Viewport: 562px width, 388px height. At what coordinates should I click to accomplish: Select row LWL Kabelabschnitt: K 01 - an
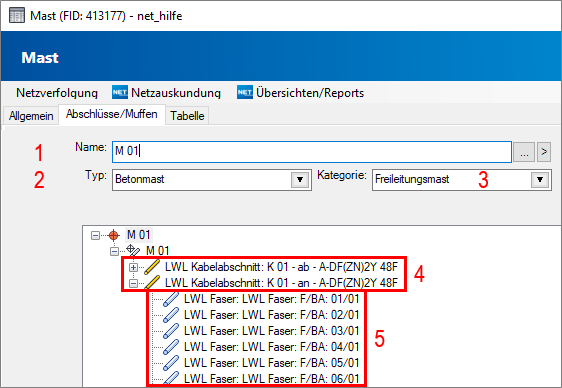click(x=281, y=283)
